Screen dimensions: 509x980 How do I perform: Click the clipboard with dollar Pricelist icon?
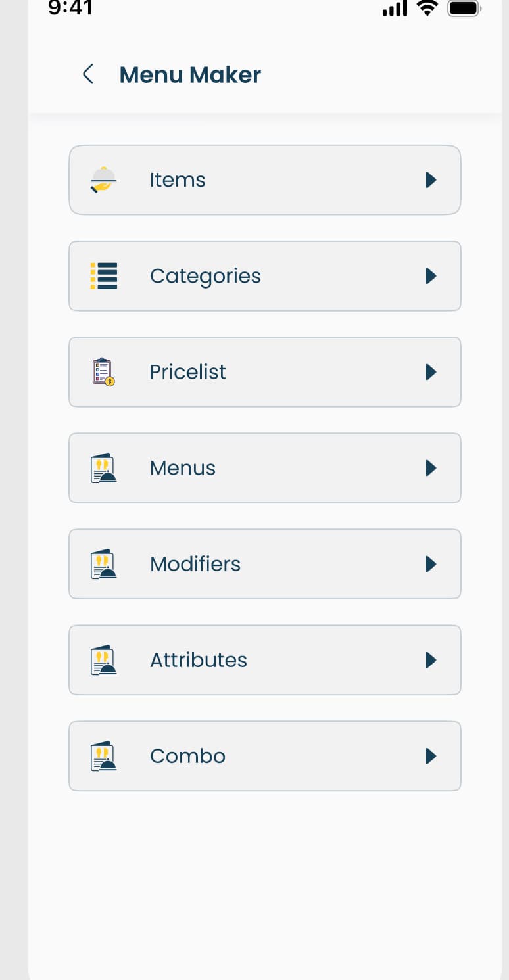[x=103, y=372]
